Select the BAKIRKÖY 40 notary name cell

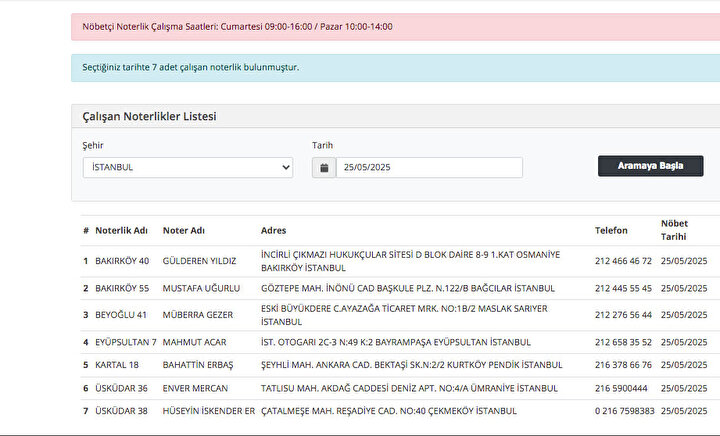[122, 261]
